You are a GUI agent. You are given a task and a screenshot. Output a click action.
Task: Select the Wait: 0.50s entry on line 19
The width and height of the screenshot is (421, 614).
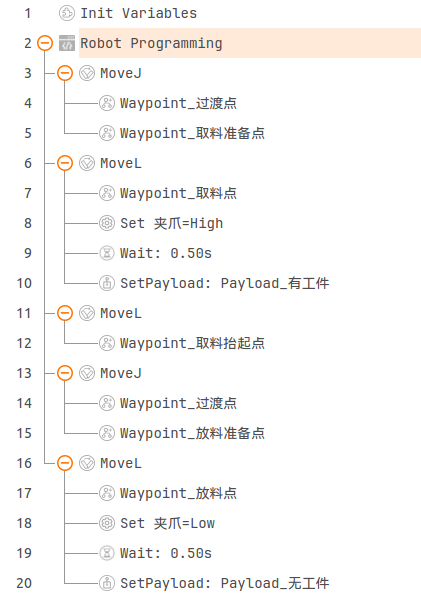166,553
